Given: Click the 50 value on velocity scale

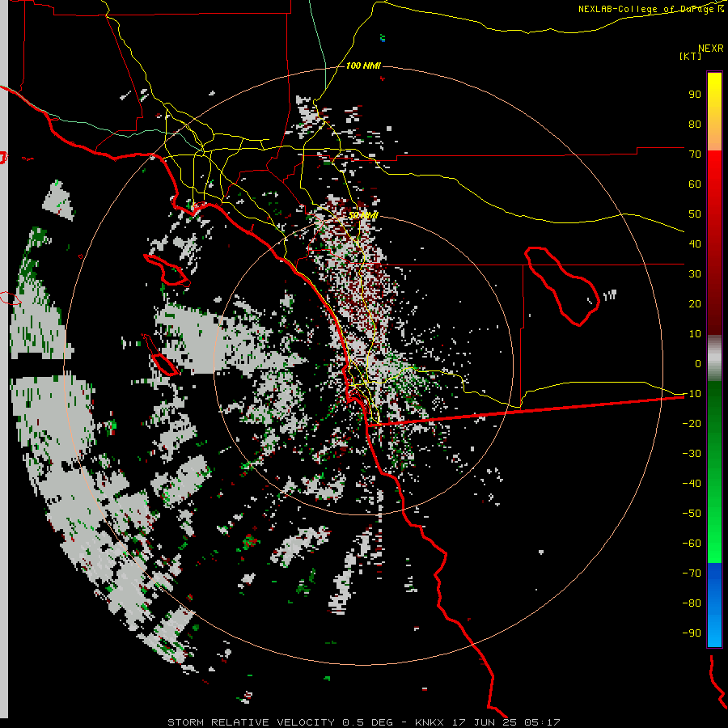Looking at the screenshot, I should pos(695,214).
